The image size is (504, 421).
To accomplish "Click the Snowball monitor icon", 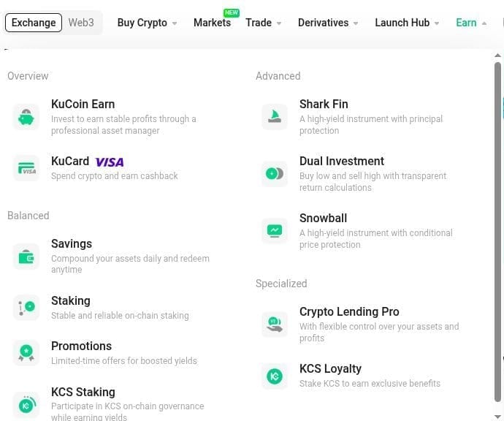I will pos(275,231).
